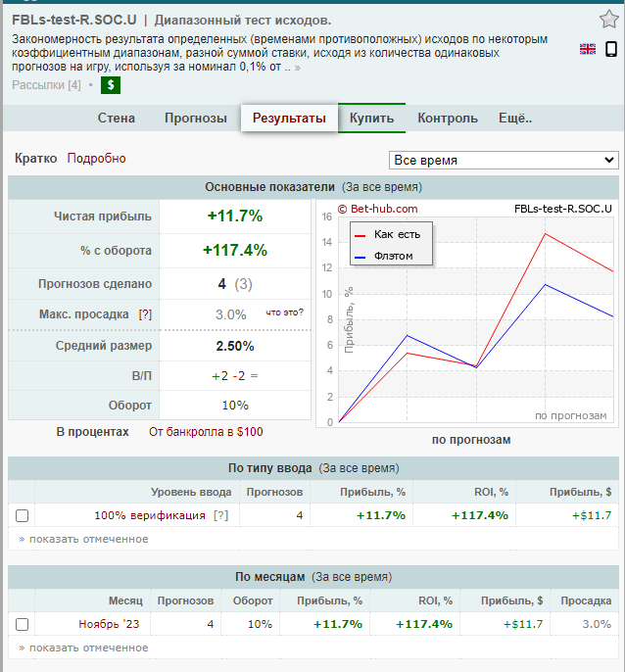
Task: Click the Просадка column header
Action: click(586, 600)
